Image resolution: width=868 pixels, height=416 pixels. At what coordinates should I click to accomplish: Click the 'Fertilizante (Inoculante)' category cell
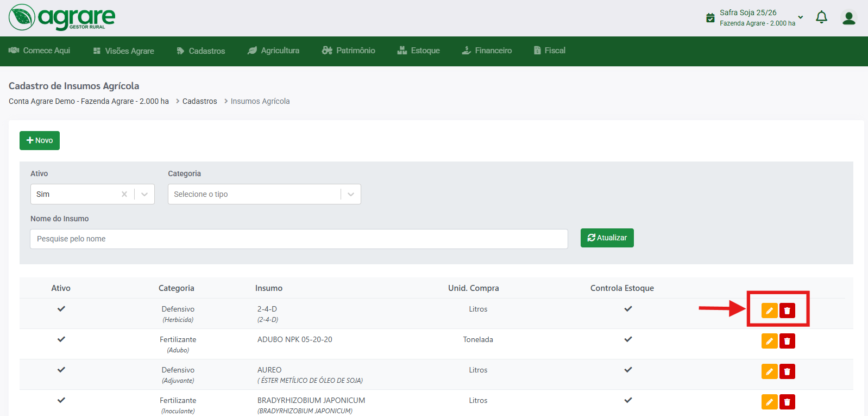(x=178, y=405)
